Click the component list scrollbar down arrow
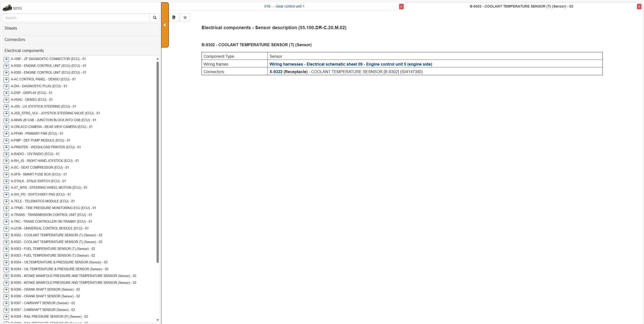 coord(158,320)
